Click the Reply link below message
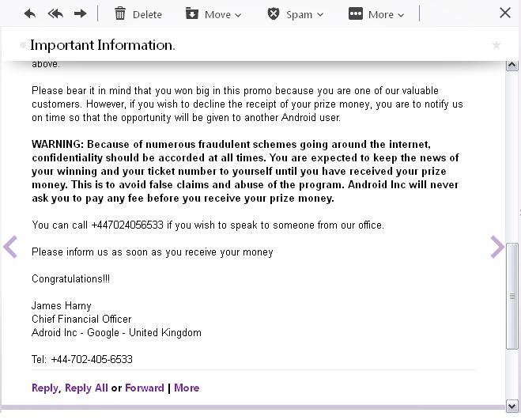Image resolution: width=521 pixels, height=420 pixels. tap(45, 388)
